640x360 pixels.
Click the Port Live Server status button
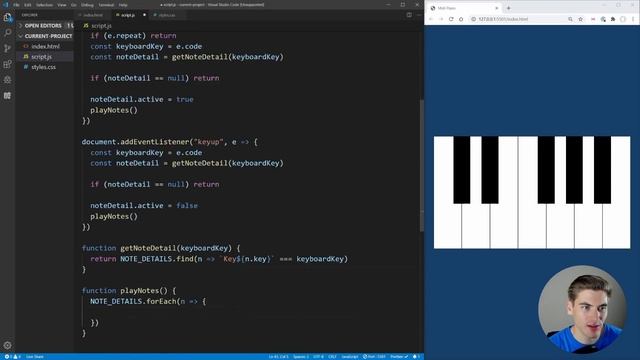tap(374, 357)
